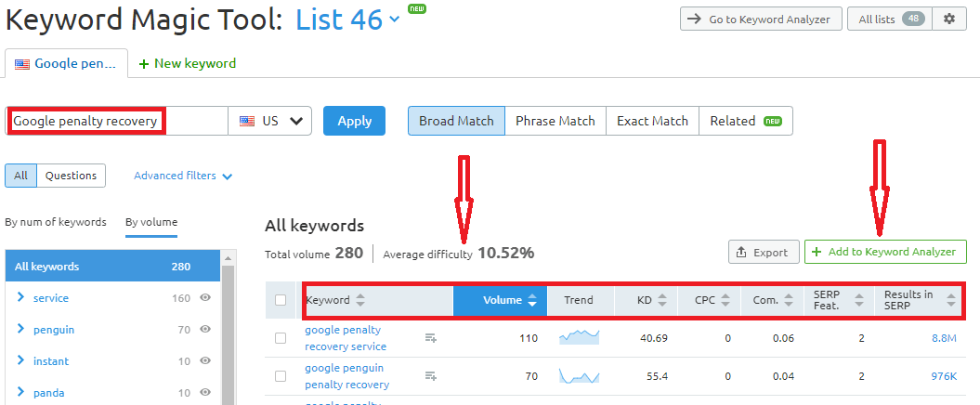Select All keywords row in groups list
This screenshot has height=405, width=980.
[112, 267]
